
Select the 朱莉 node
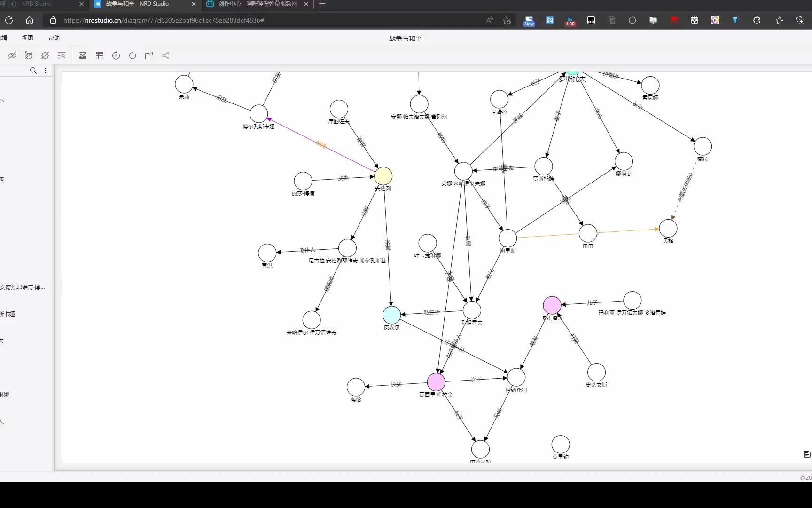click(x=184, y=84)
